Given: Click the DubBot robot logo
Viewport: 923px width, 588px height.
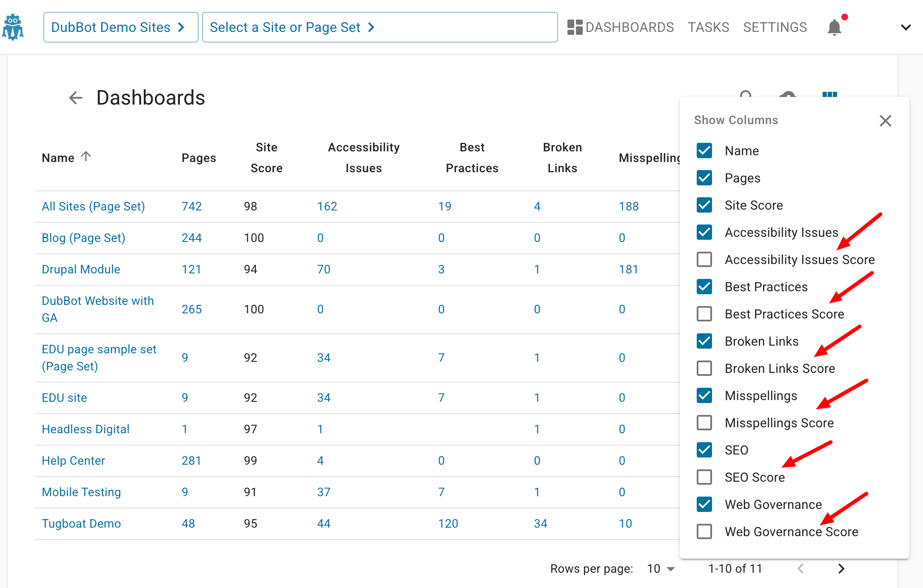Looking at the screenshot, I should tap(13, 26).
